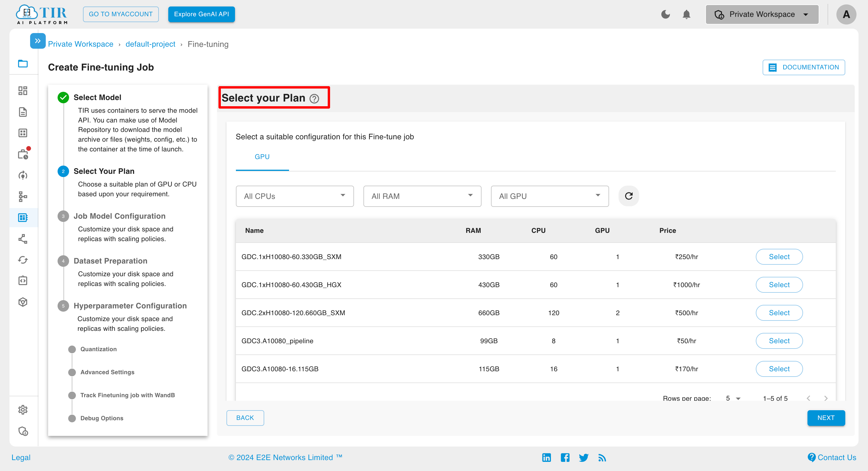Image resolution: width=868 pixels, height=471 pixels.
Task: Follow the Private Workspace breadcrumb link
Action: [x=81, y=44]
